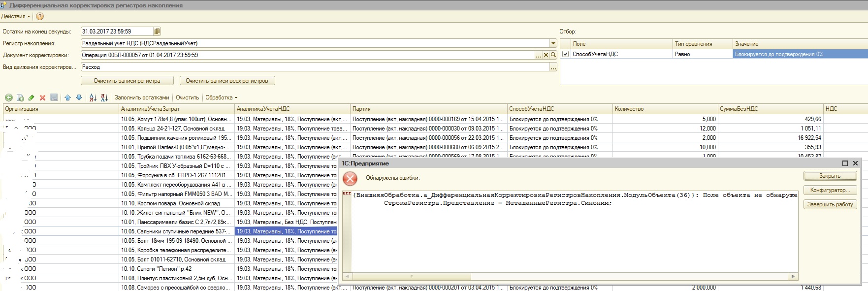Open calendar picker next to 31.03.2017 date

click(157, 31)
